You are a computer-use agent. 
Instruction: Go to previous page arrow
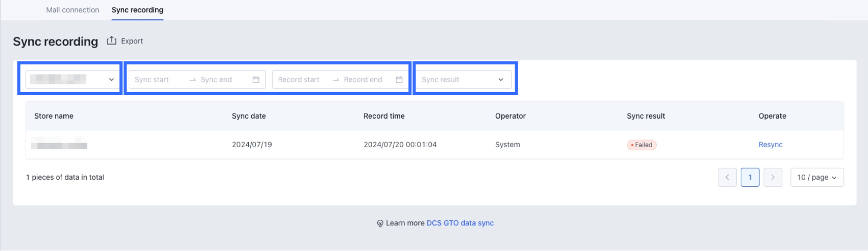(727, 177)
